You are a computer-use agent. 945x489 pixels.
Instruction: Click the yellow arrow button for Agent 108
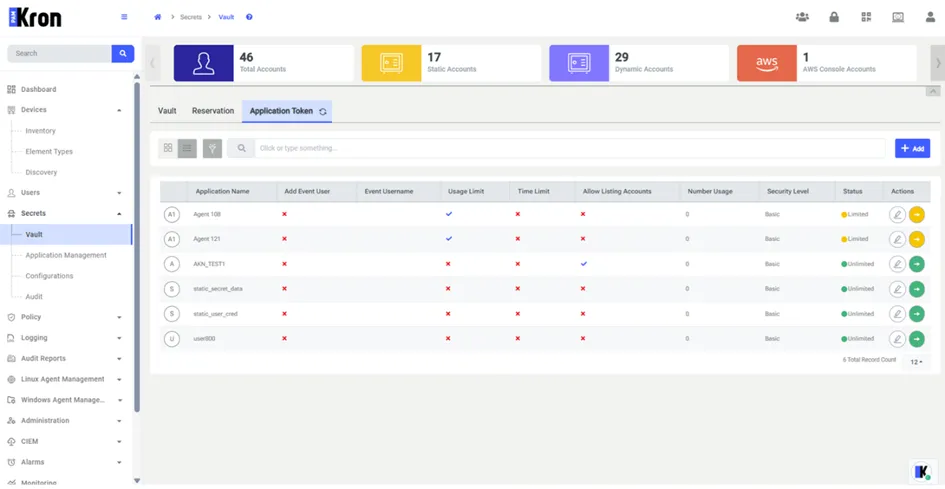click(x=917, y=214)
